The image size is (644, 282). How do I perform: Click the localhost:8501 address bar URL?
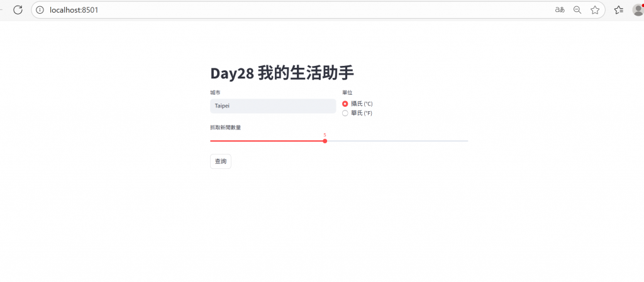point(74,10)
